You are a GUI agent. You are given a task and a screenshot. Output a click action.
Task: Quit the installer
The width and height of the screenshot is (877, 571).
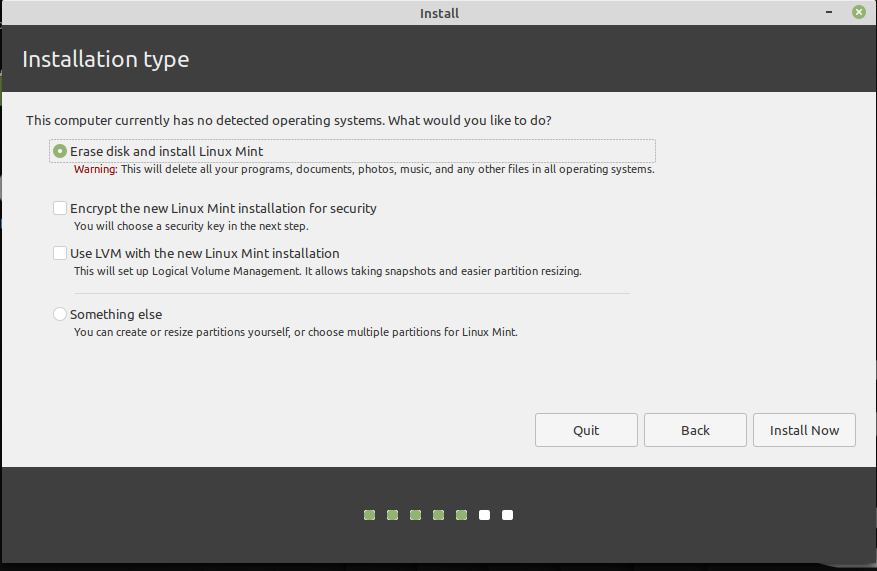click(586, 430)
